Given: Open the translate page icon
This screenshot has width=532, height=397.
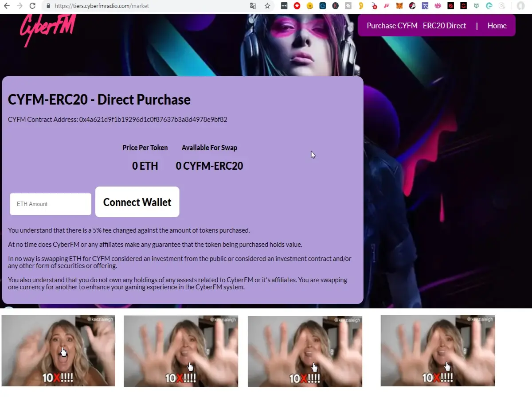Looking at the screenshot, I should tap(253, 6).
